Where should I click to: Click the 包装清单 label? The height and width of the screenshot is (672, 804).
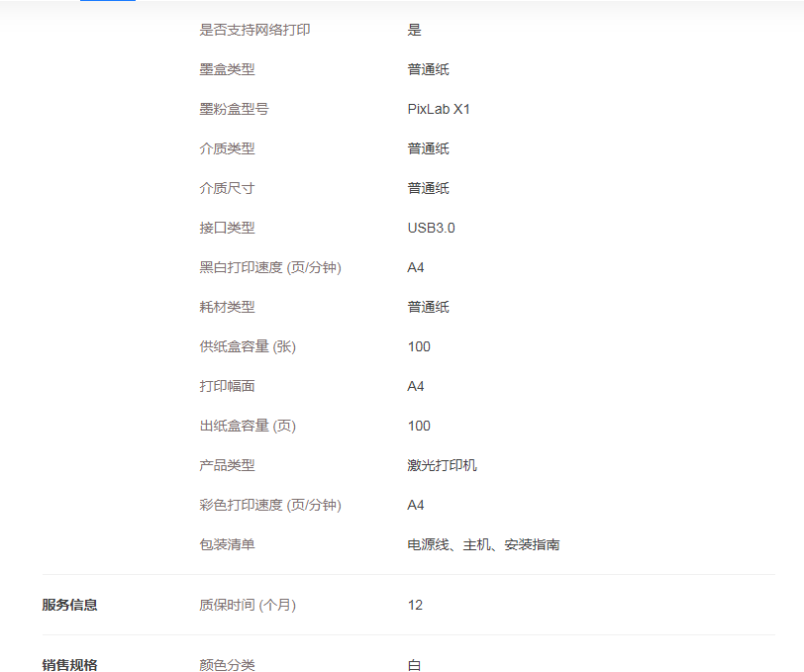click(227, 544)
